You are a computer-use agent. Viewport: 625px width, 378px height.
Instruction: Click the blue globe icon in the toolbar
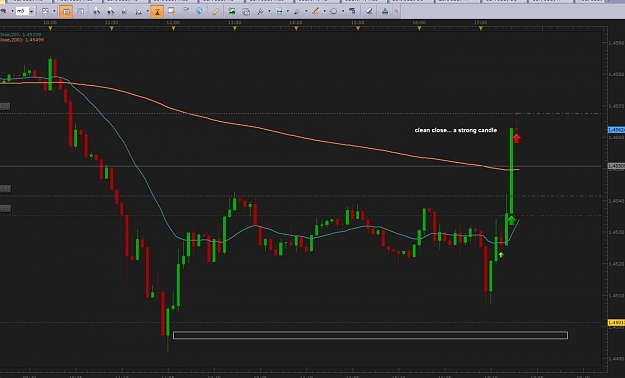pos(199,11)
